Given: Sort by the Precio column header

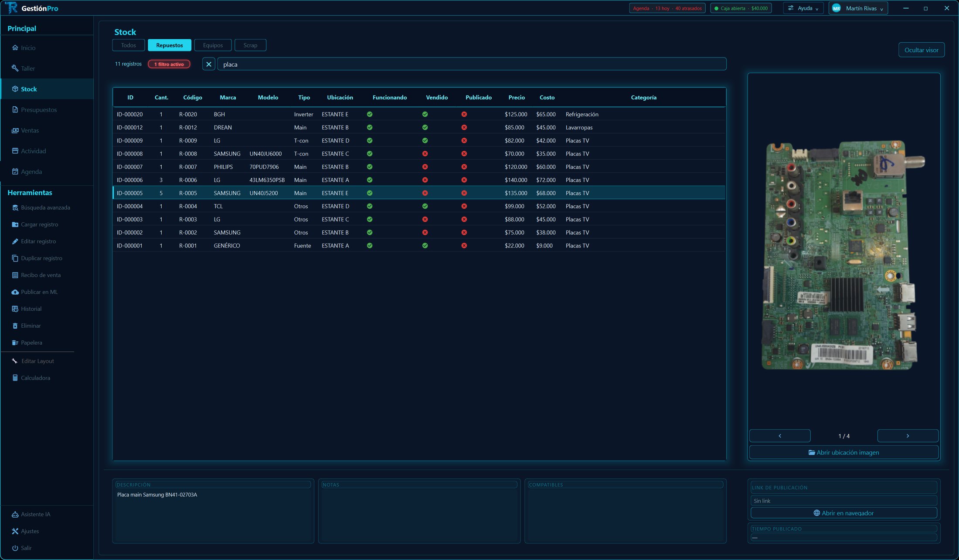Looking at the screenshot, I should 517,97.
